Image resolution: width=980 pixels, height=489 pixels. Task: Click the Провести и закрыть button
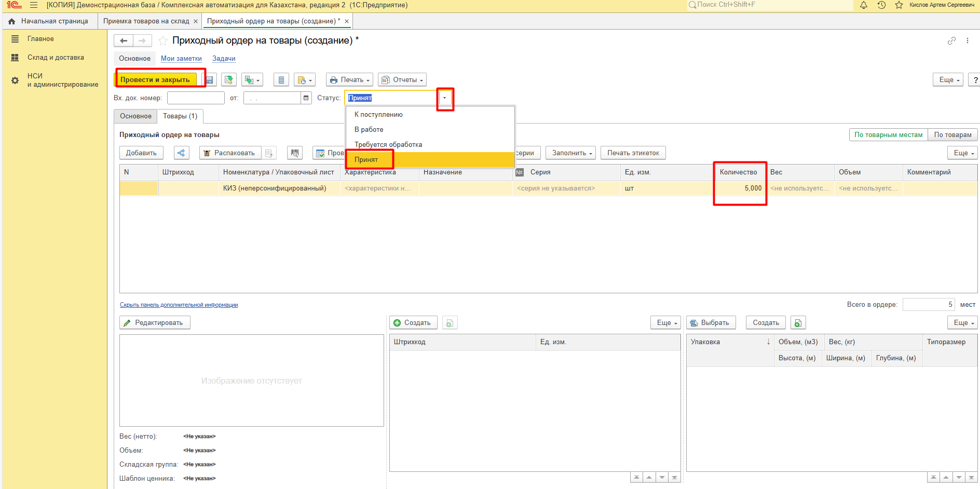pyautogui.click(x=155, y=80)
